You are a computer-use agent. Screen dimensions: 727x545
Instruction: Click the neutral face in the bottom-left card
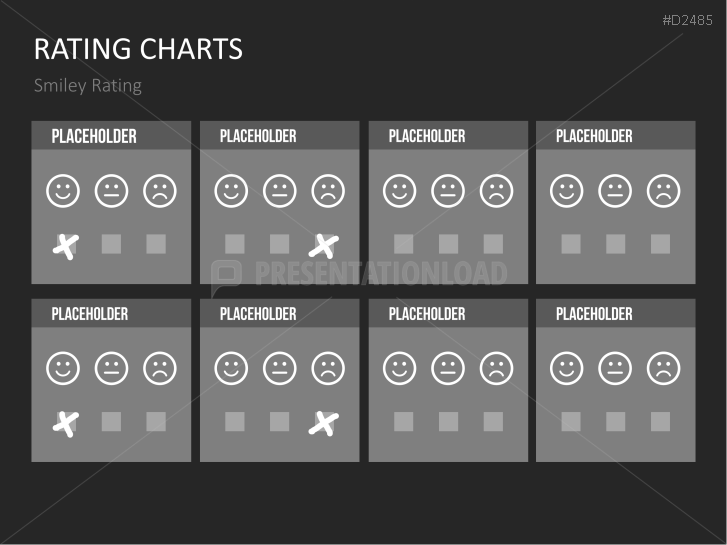coord(111,369)
